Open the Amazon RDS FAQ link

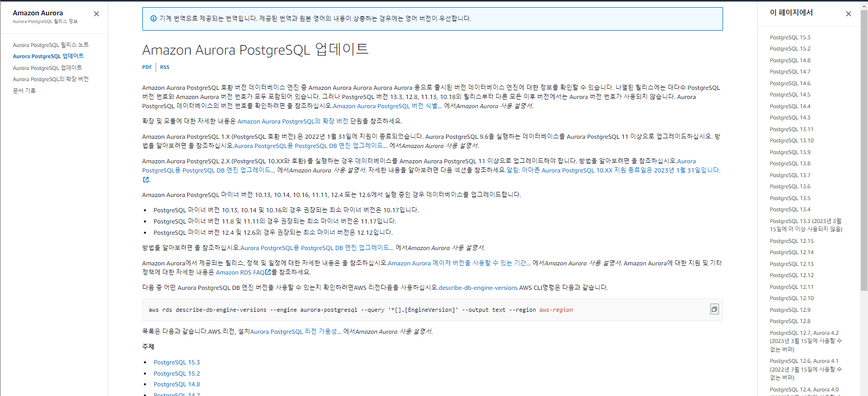pyautogui.click(x=243, y=273)
